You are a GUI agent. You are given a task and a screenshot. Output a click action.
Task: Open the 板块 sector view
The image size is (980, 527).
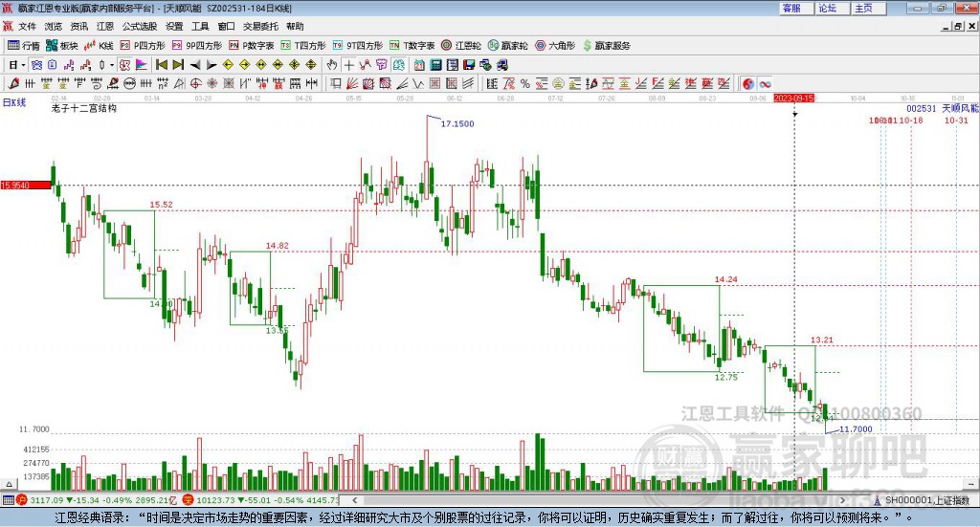[x=61, y=46]
